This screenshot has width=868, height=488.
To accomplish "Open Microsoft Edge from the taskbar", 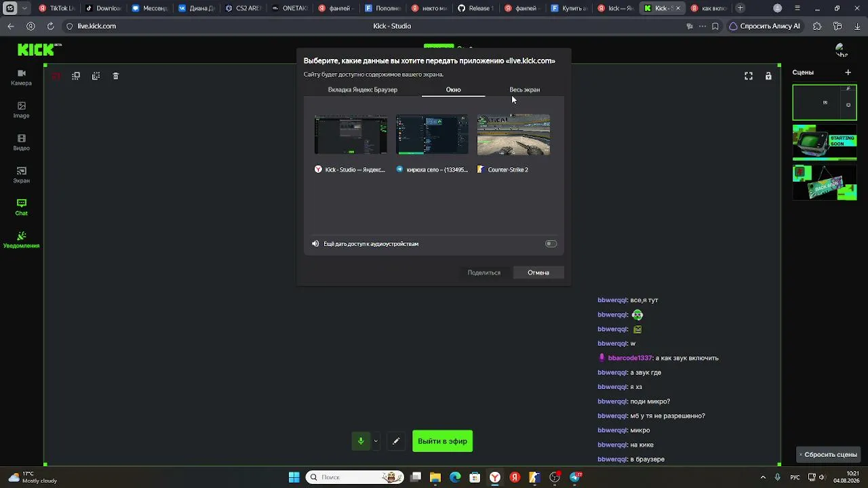I will pos(455,477).
